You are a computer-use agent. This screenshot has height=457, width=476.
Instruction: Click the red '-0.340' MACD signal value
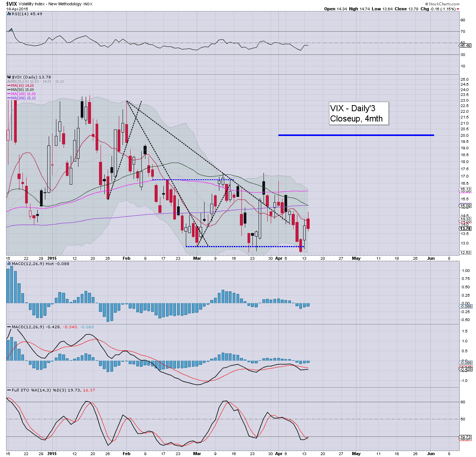(x=70, y=327)
